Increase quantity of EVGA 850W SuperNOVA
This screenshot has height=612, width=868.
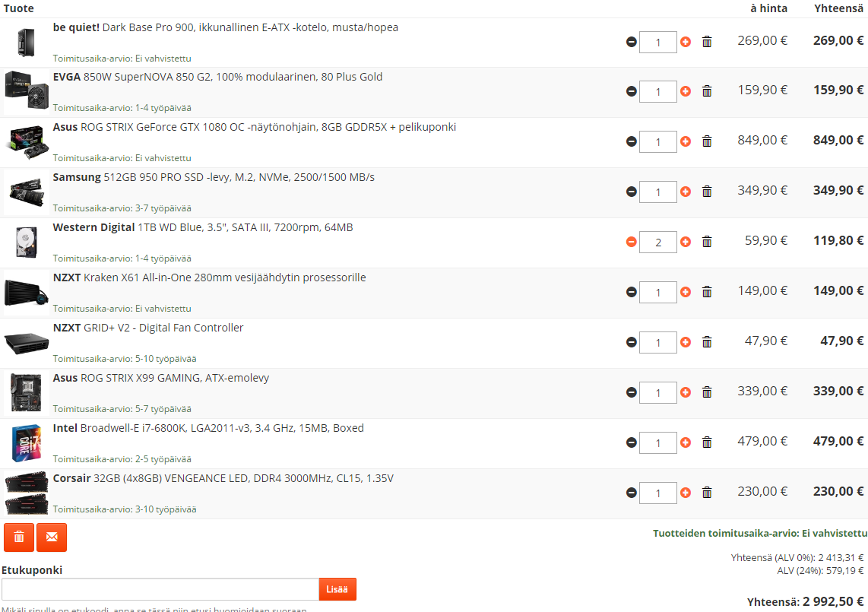(x=686, y=91)
